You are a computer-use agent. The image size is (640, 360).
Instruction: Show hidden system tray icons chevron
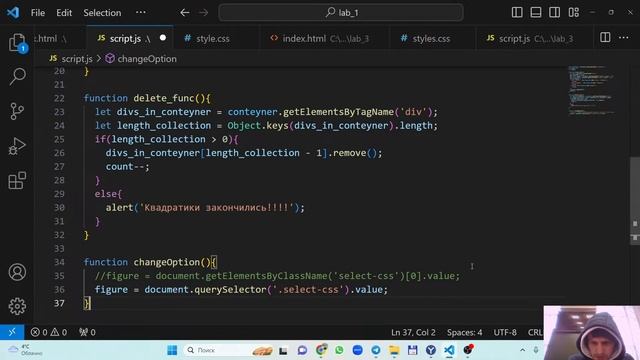522,350
